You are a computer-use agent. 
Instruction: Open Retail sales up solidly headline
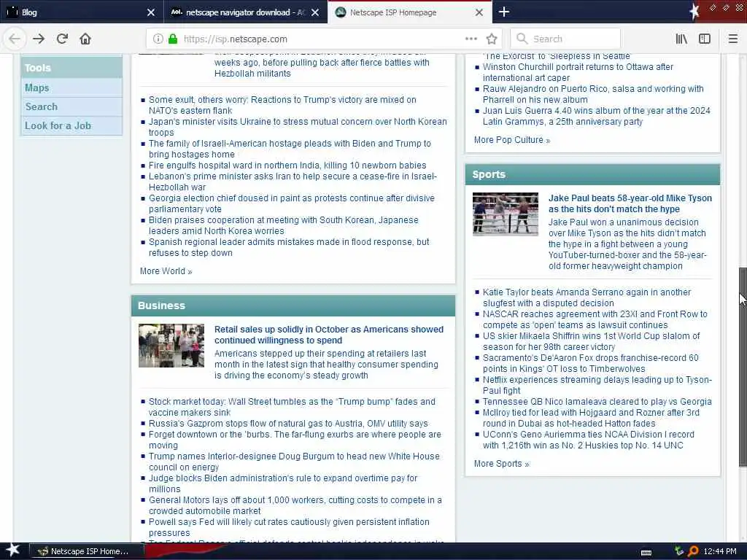click(329, 335)
